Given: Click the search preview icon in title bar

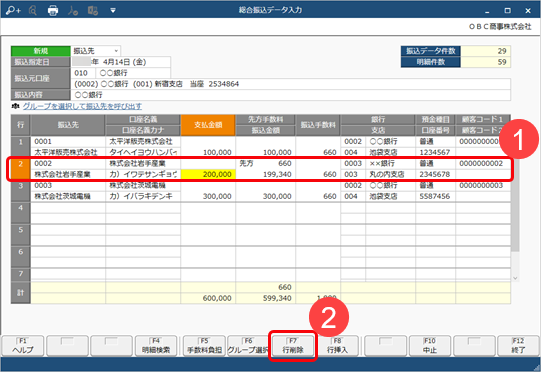Looking at the screenshot, I should point(33,11).
